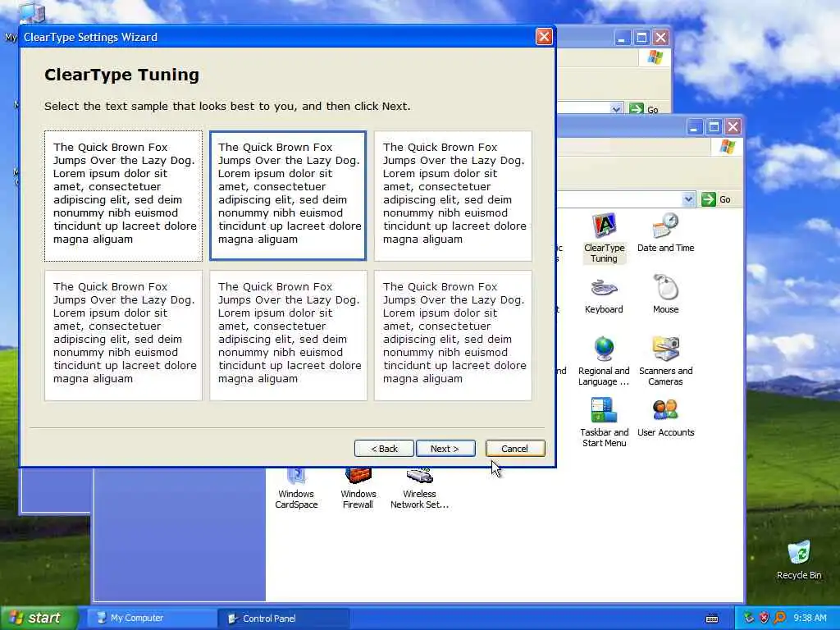Open the Windows Firewall icon

coord(358,489)
